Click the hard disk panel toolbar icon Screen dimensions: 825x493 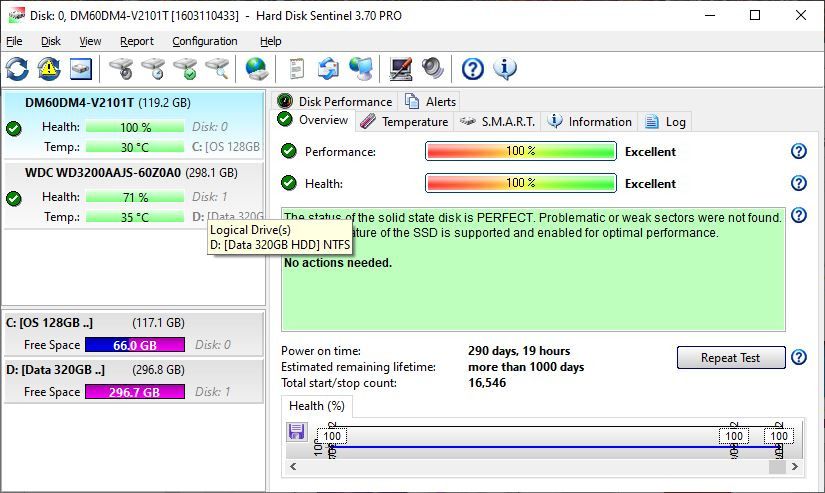tap(81, 69)
